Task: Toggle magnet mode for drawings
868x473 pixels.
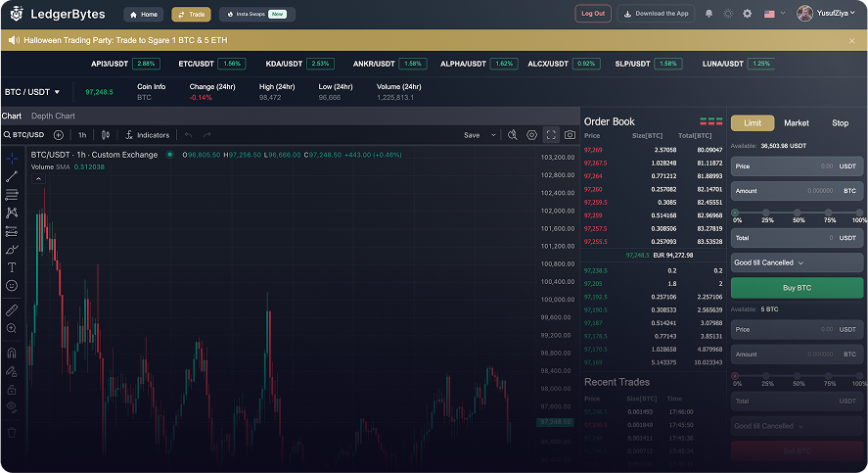Action: (12, 353)
